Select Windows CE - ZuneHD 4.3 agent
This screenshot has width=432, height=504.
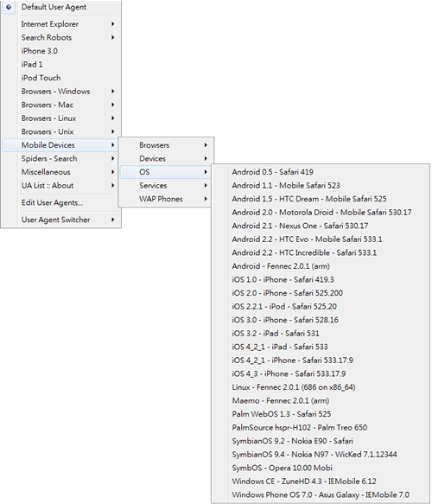[x=321, y=482]
